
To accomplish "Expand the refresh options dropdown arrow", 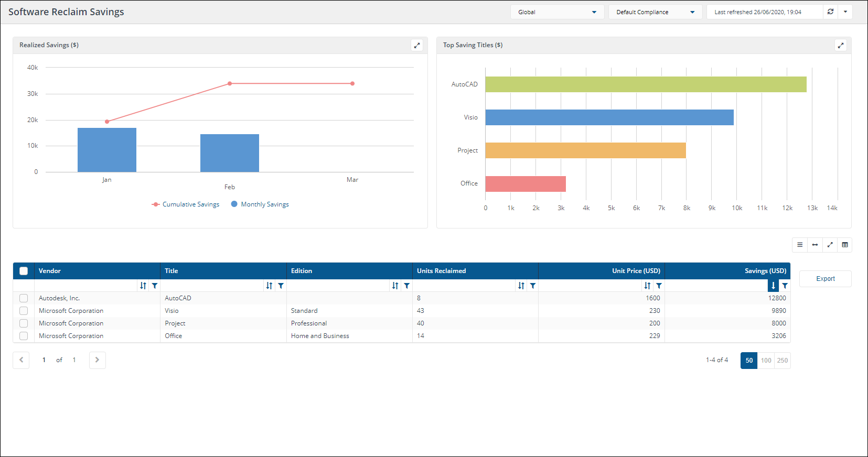I will tap(845, 12).
